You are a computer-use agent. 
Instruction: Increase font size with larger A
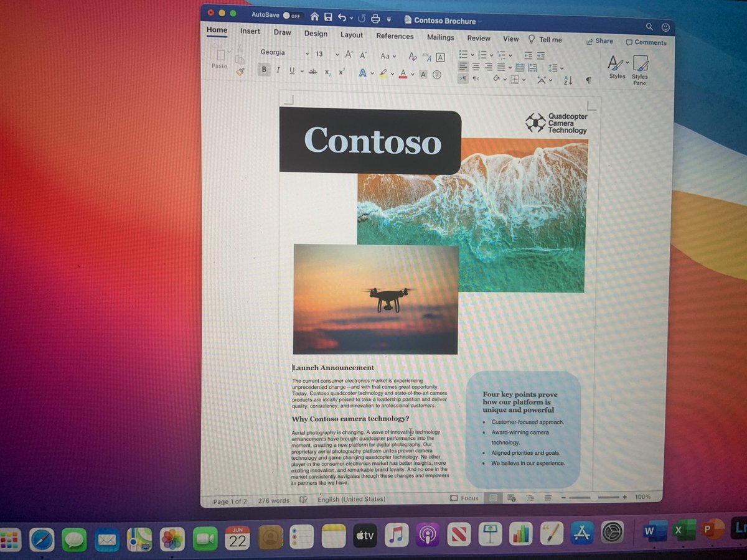(349, 55)
